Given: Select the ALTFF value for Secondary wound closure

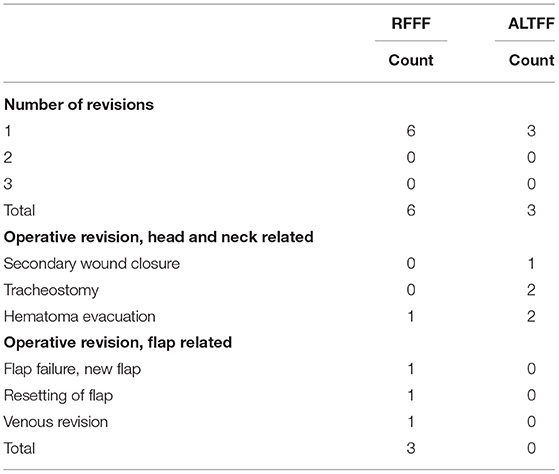Looking at the screenshot, I should [x=531, y=263].
